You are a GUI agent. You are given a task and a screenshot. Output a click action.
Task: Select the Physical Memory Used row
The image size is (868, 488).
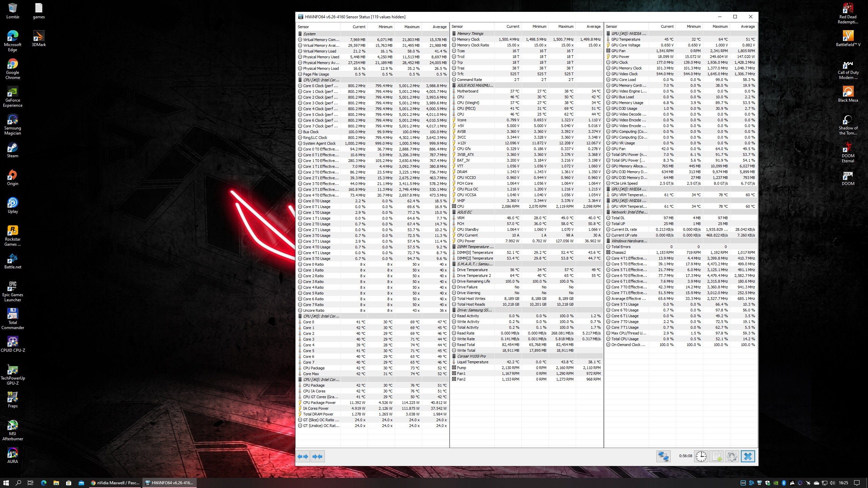[372, 57]
